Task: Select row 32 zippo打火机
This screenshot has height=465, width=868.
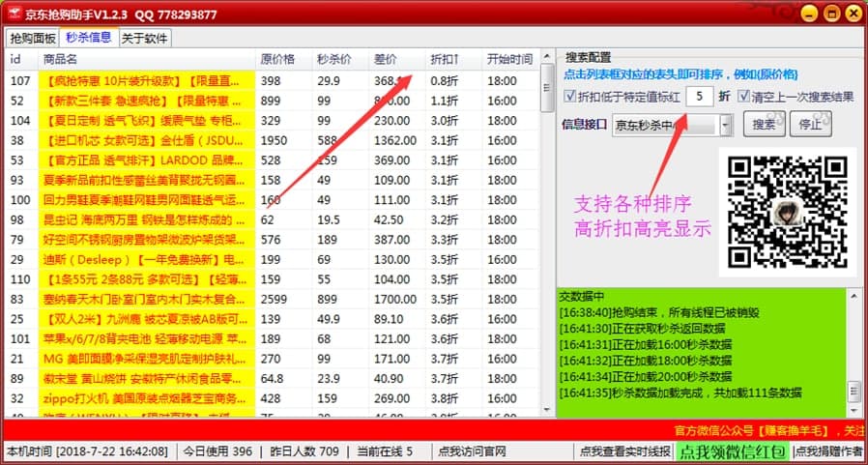Action: pyautogui.click(x=272, y=398)
